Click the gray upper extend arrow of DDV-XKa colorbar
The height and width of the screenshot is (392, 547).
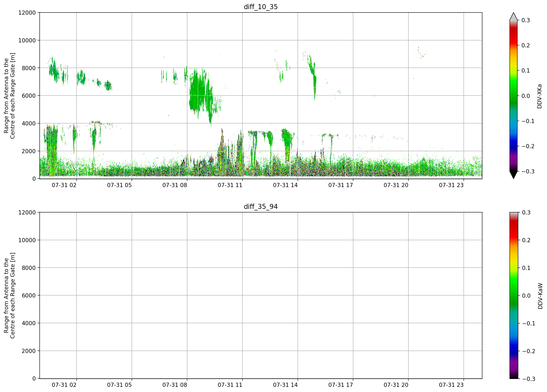point(513,17)
